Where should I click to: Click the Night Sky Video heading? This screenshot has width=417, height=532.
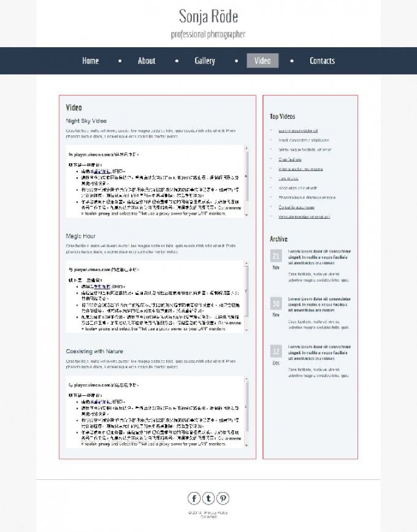(86, 121)
